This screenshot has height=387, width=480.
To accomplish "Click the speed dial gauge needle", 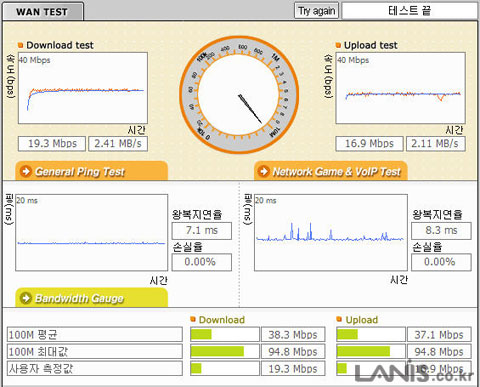I will click(250, 109).
